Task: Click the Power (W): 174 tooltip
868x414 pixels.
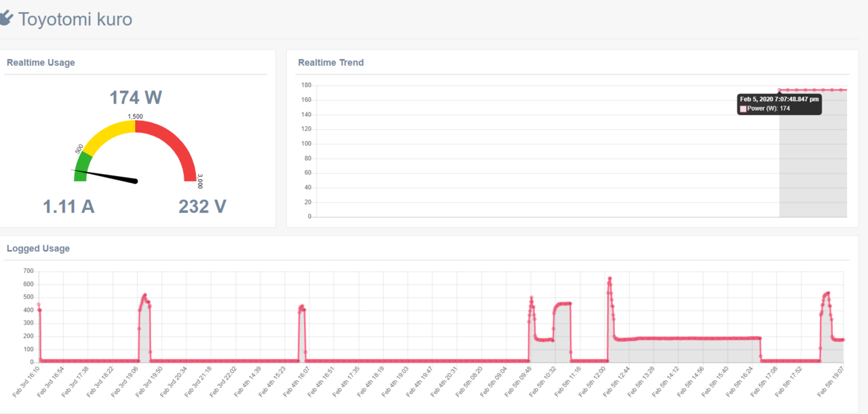Action: point(779,104)
